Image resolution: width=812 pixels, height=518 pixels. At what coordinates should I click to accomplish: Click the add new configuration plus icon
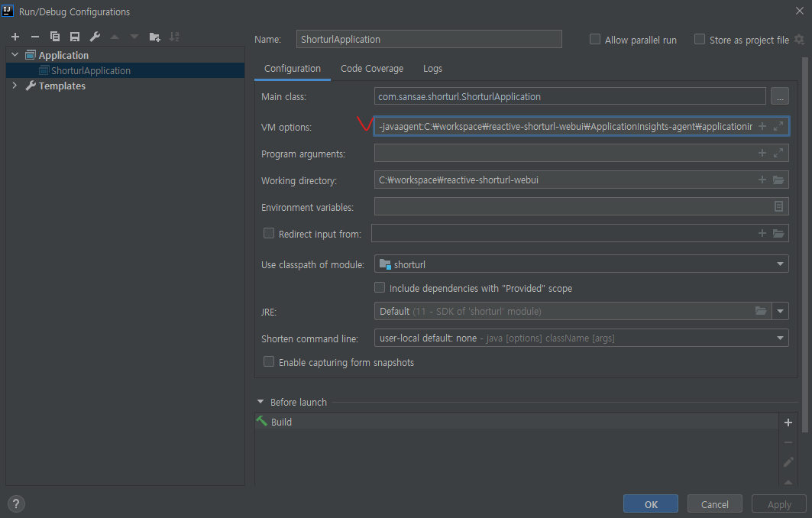pos(15,37)
